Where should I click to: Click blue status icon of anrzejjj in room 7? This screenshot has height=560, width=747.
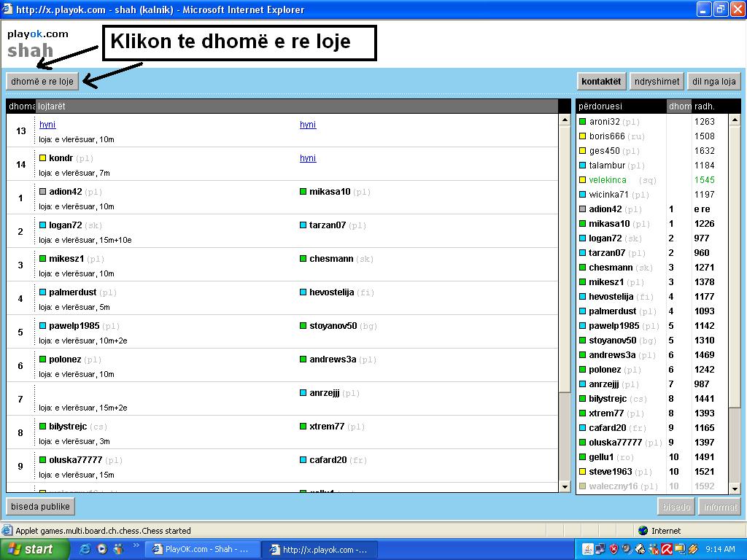tap(303, 393)
